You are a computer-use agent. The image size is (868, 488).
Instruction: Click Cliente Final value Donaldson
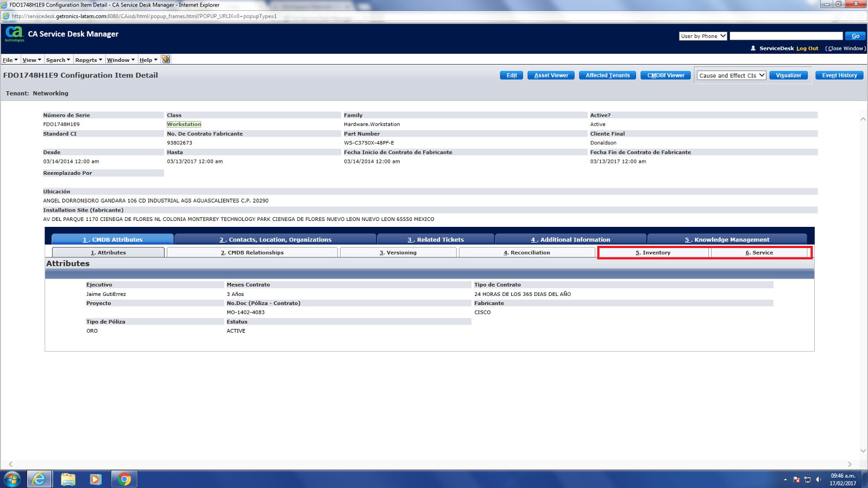pos(603,143)
